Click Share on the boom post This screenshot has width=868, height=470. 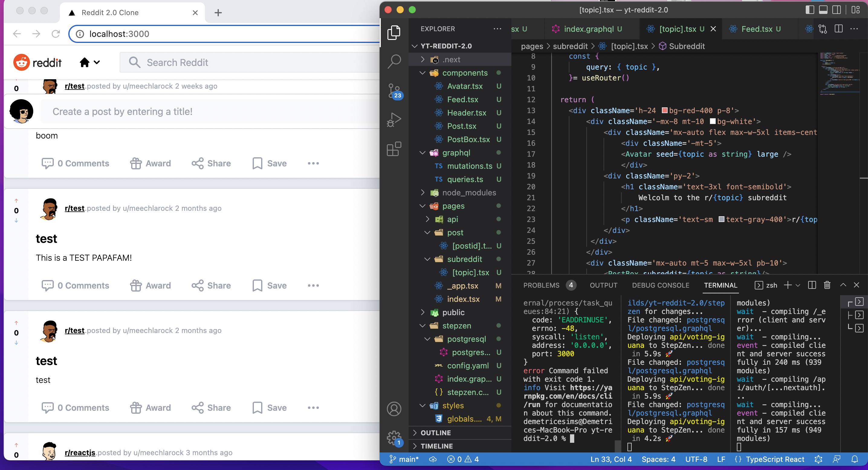tap(211, 164)
